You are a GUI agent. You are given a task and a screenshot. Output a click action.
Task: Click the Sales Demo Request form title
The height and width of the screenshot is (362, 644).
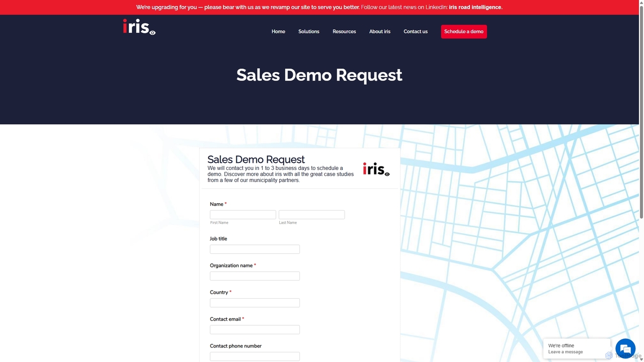coord(256,159)
